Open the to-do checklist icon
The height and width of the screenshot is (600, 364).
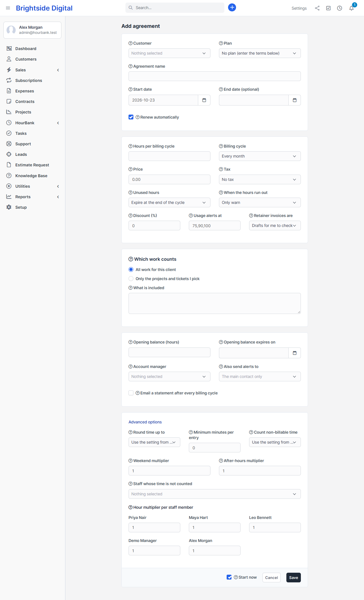coord(328,8)
